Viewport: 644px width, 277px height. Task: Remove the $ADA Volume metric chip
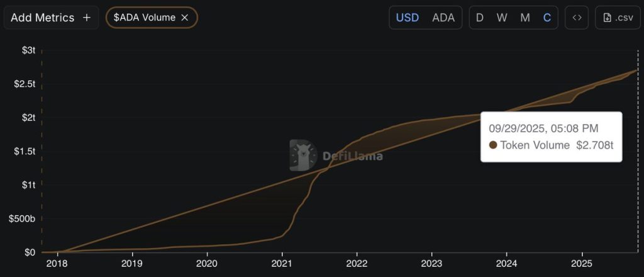(x=185, y=18)
